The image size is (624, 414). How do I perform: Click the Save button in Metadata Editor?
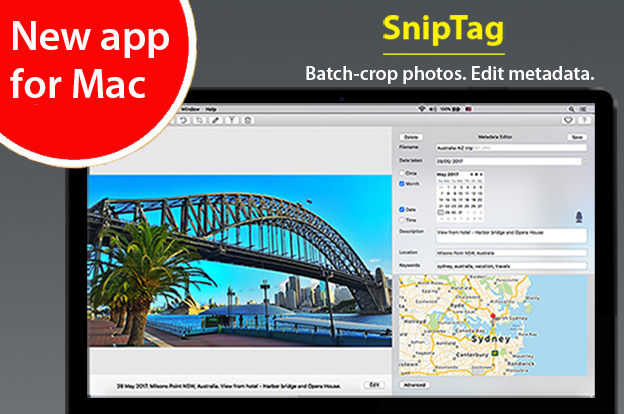click(576, 136)
